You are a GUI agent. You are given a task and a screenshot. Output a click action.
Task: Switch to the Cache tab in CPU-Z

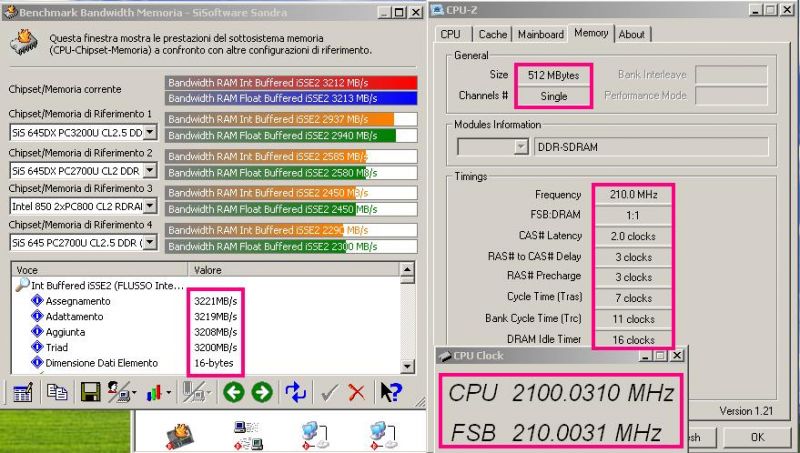492,34
